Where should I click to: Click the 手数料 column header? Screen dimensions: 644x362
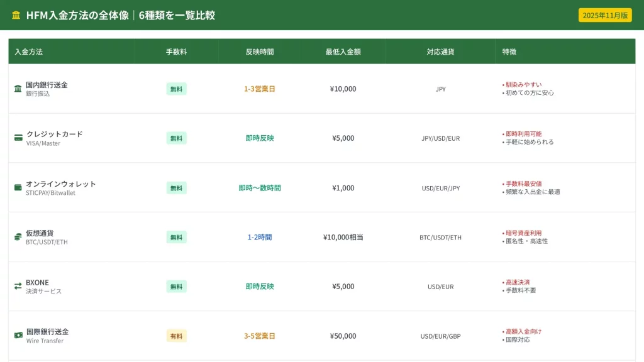coord(176,52)
